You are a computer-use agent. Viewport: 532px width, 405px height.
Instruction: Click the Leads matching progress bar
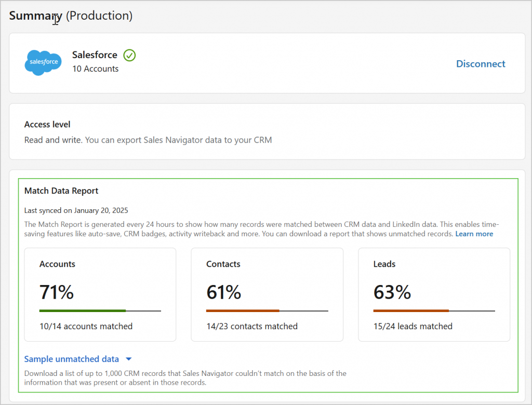[434, 310]
